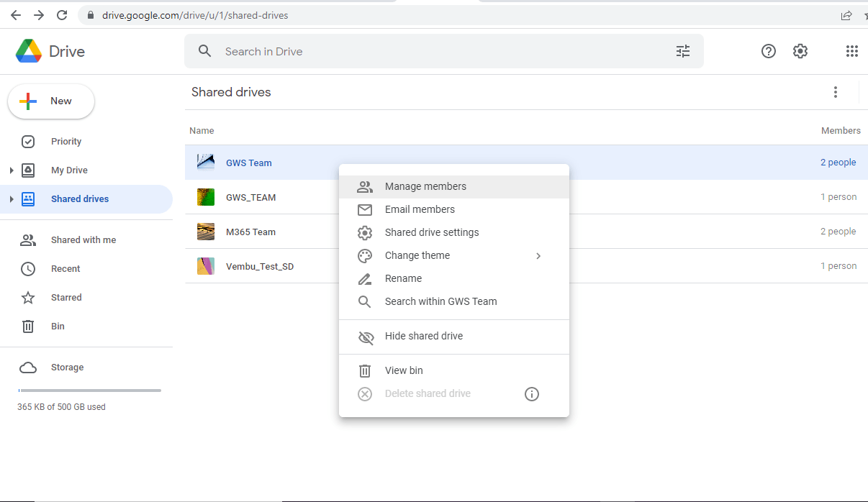
Task: Click the share page icon in address bar
Action: pos(846,15)
